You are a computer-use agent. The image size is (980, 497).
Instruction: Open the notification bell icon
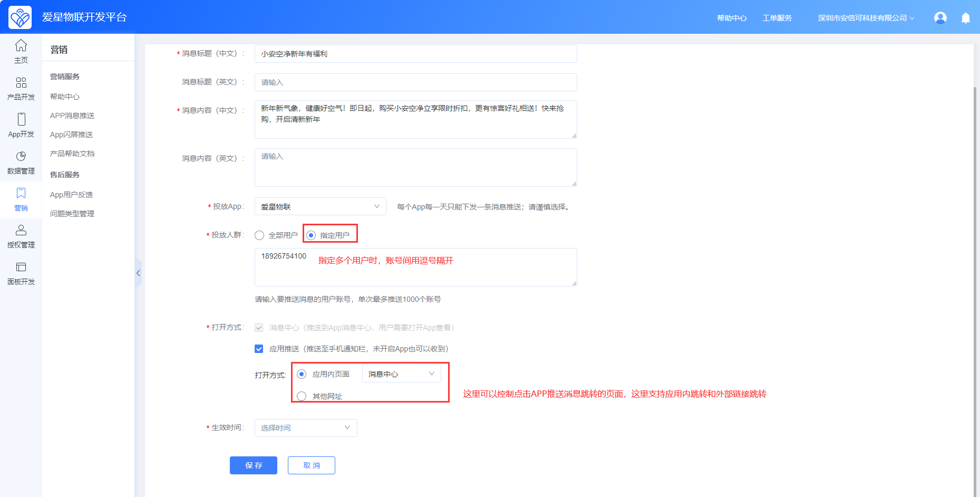pos(966,18)
